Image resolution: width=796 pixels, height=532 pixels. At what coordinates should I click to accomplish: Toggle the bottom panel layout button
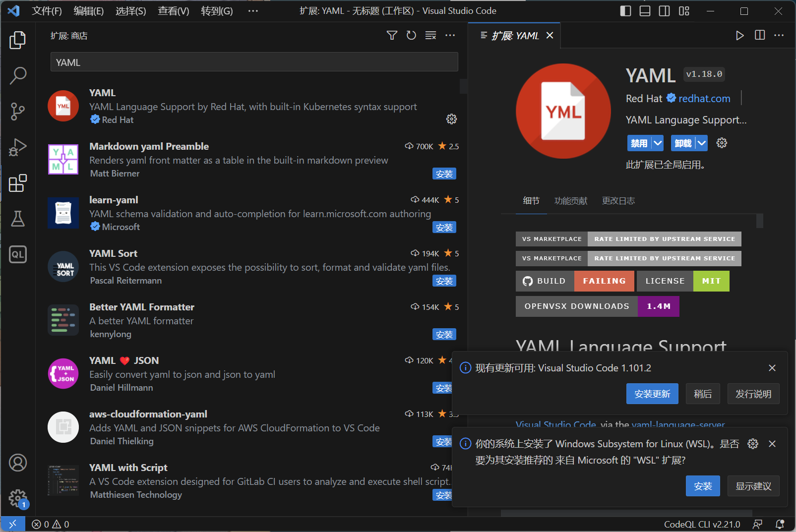(645, 11)
